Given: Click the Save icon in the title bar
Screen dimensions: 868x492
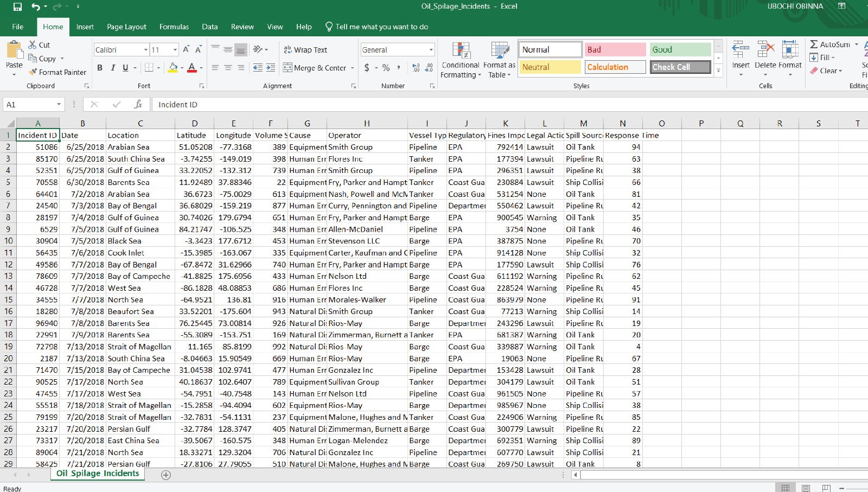Looking at the screenshot, I should pos(17,7).
